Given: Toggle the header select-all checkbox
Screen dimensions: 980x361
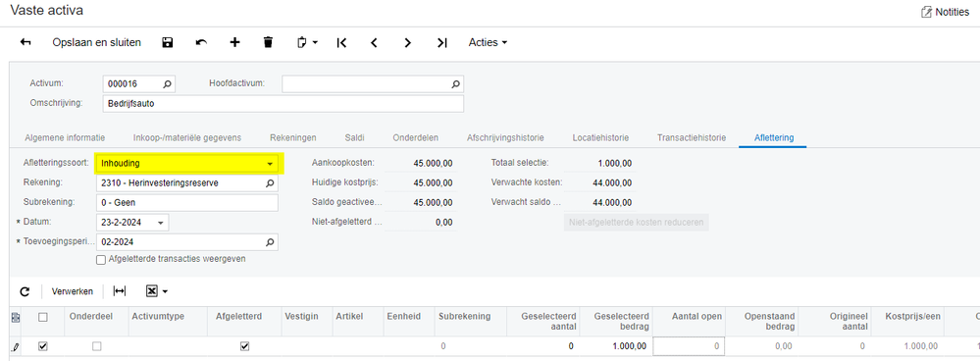Looking at the screenshot, I should tap(43, 317).
